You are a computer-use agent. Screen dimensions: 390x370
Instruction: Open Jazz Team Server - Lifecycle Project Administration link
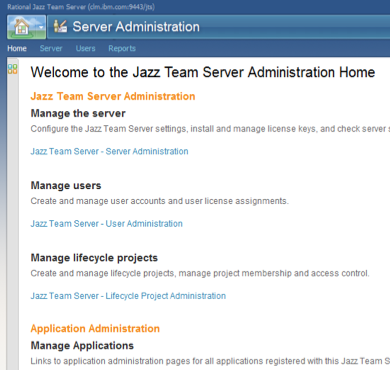128,296
